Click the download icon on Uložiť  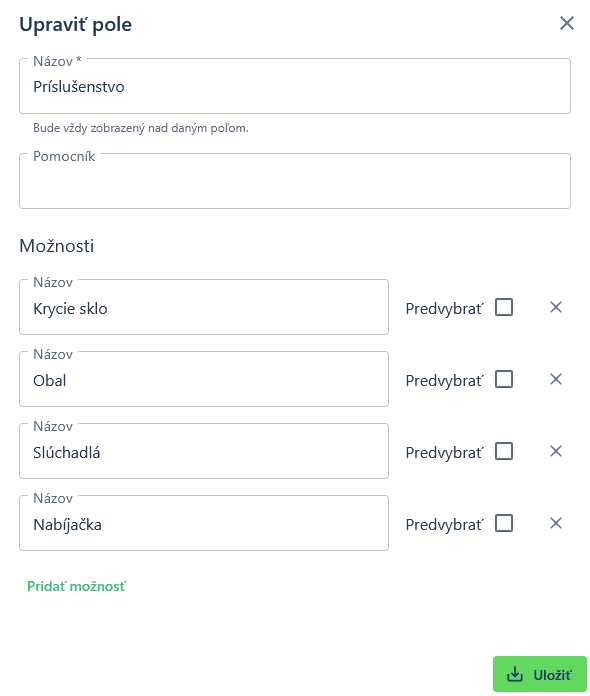tap(515, 674)
